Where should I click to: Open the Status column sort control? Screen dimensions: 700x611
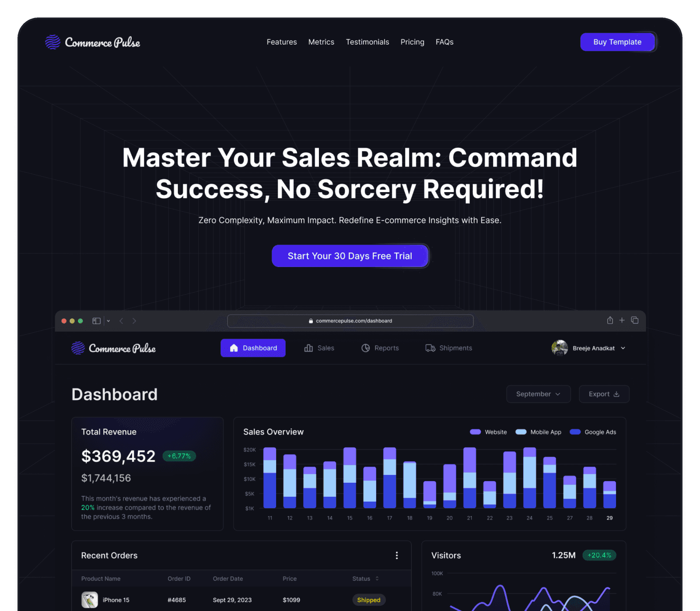(x=377, y=578)
